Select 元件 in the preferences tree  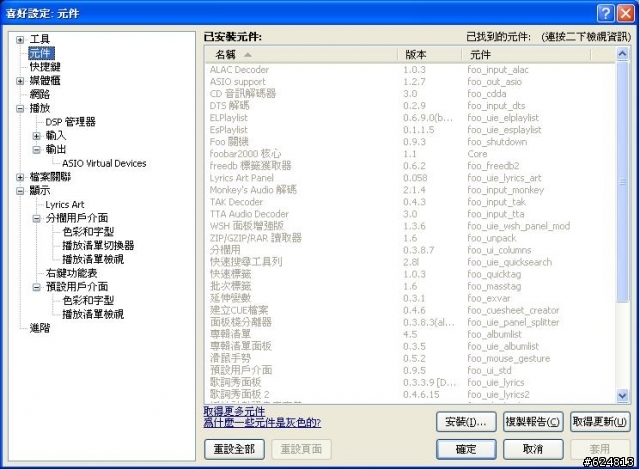tap(40, 53)
